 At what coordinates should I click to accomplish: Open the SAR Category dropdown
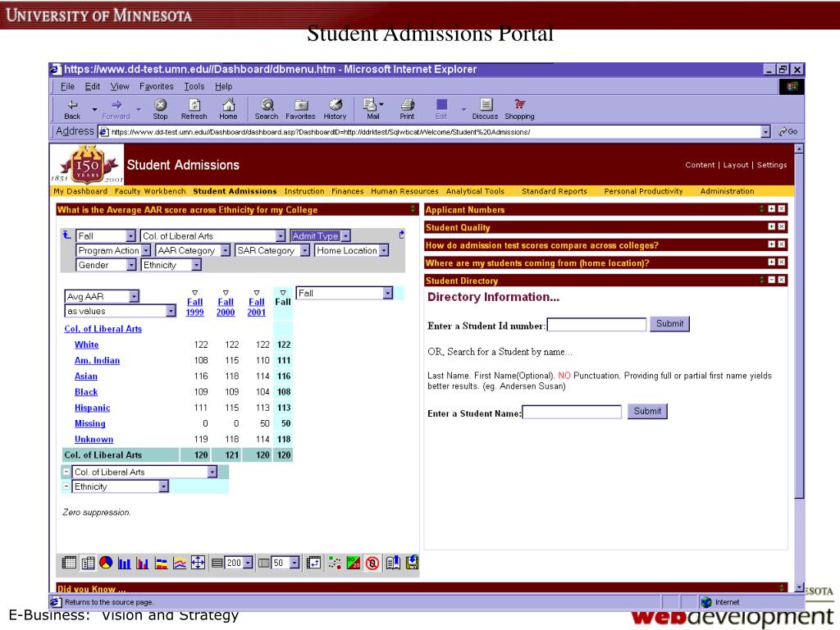point(272,250)
